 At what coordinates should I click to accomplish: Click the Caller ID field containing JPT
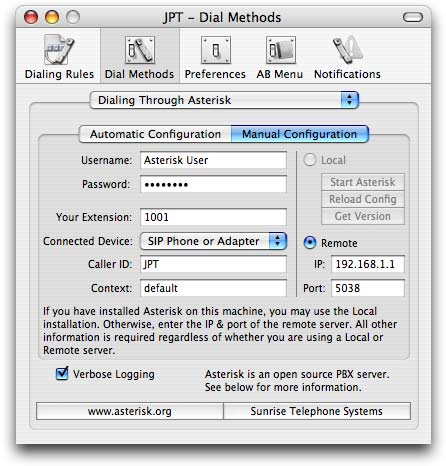tap(213, 264)
